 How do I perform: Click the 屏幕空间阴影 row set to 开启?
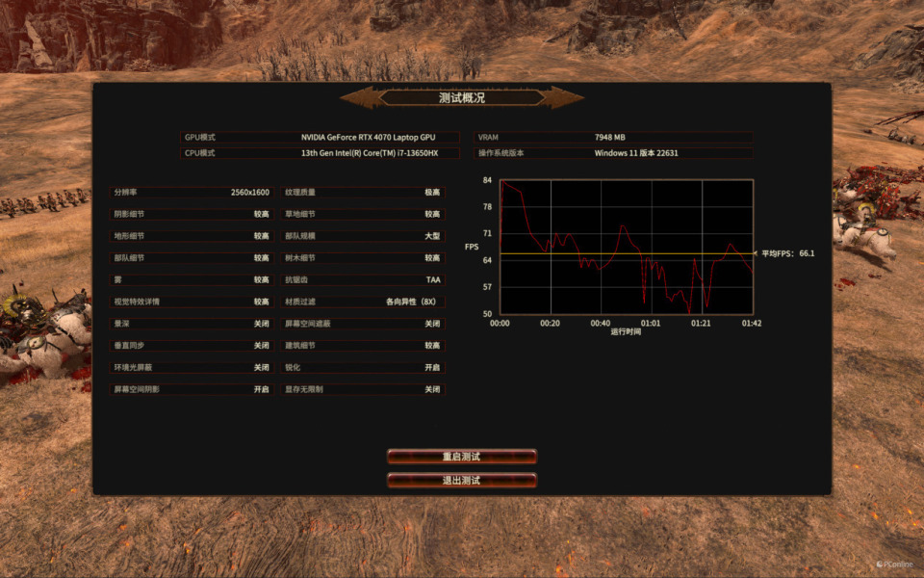(x=192, y=389)
